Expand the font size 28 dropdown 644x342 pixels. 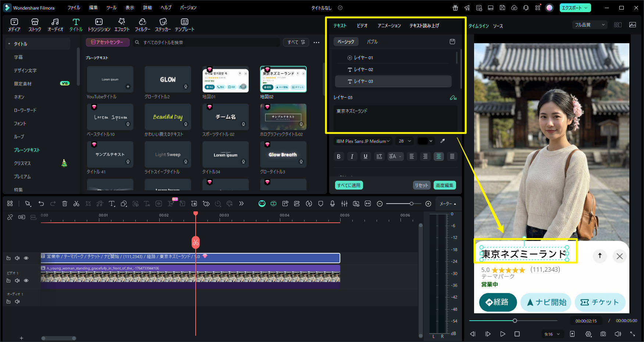click(x=405, y=141)
